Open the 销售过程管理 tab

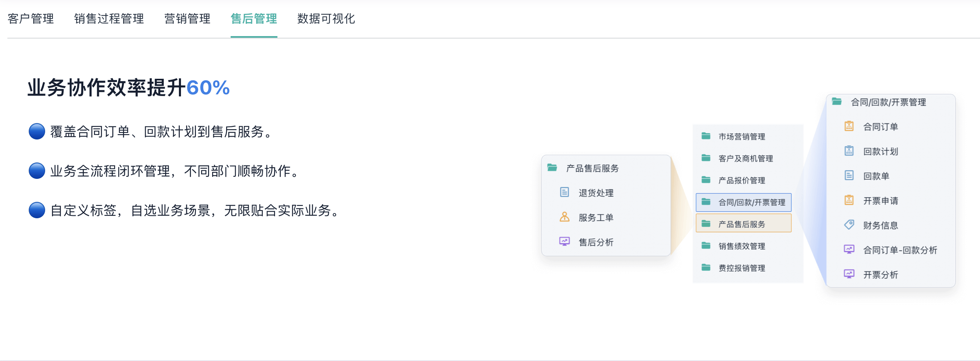[109, 19]
